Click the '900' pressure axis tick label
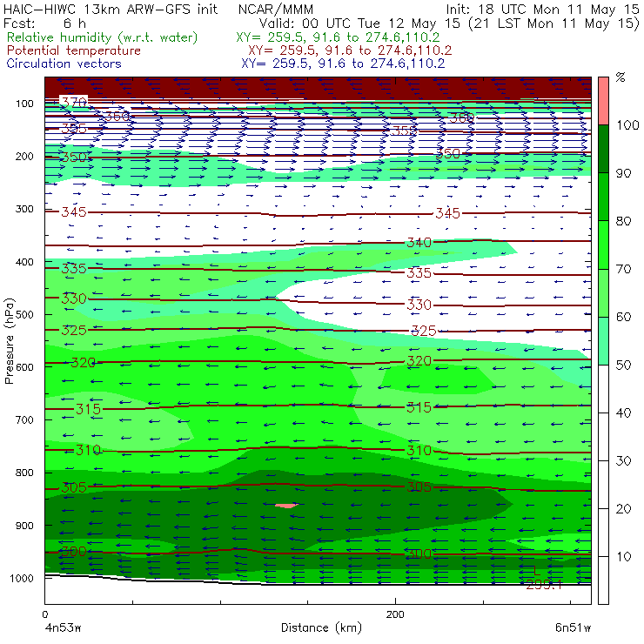Viewport: 644px width, 644px height. 24,526
